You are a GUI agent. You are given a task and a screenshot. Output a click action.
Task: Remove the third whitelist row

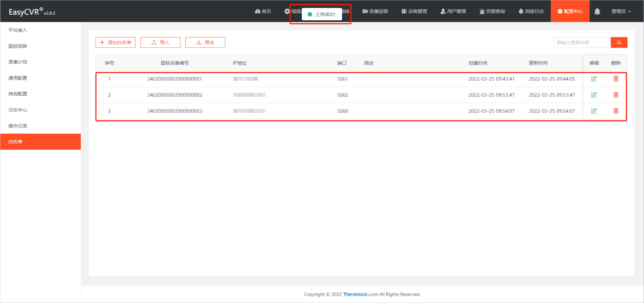[616, 111]
